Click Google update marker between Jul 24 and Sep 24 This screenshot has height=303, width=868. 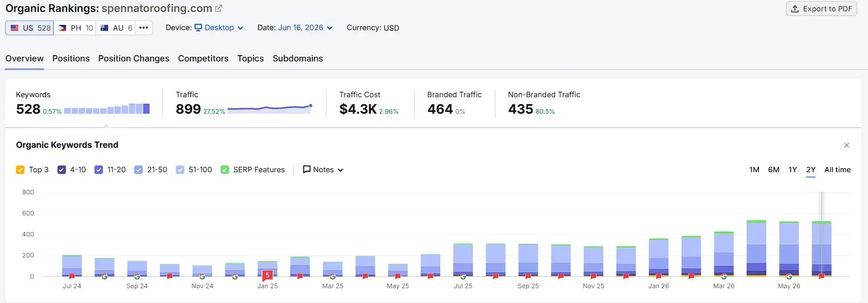tap(104, 276)
